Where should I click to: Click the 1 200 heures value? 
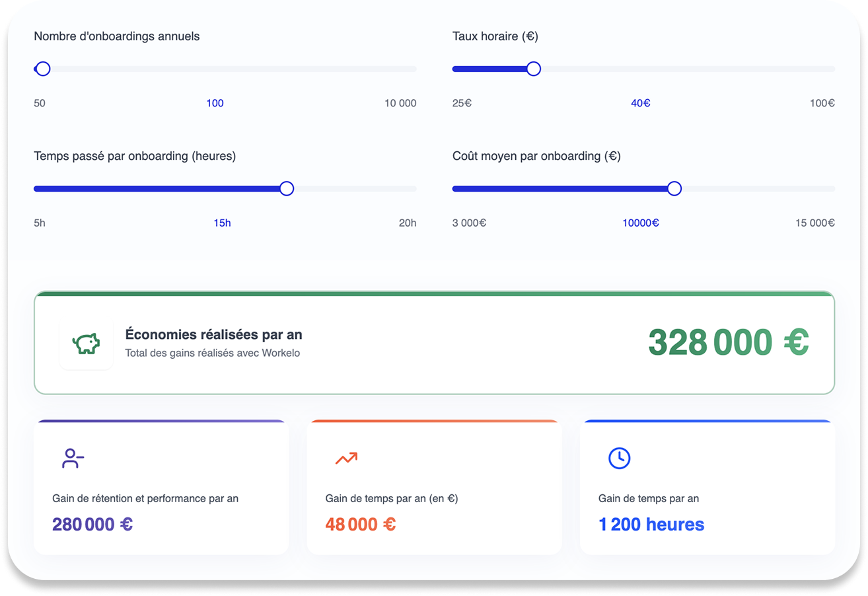651,525
